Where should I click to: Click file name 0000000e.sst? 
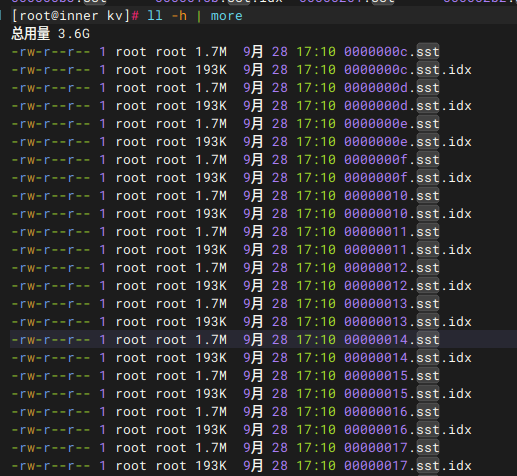(392, 124)
